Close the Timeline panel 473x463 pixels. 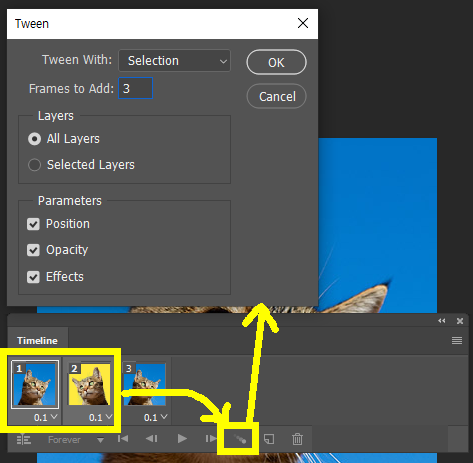click(x=460, y=321)
